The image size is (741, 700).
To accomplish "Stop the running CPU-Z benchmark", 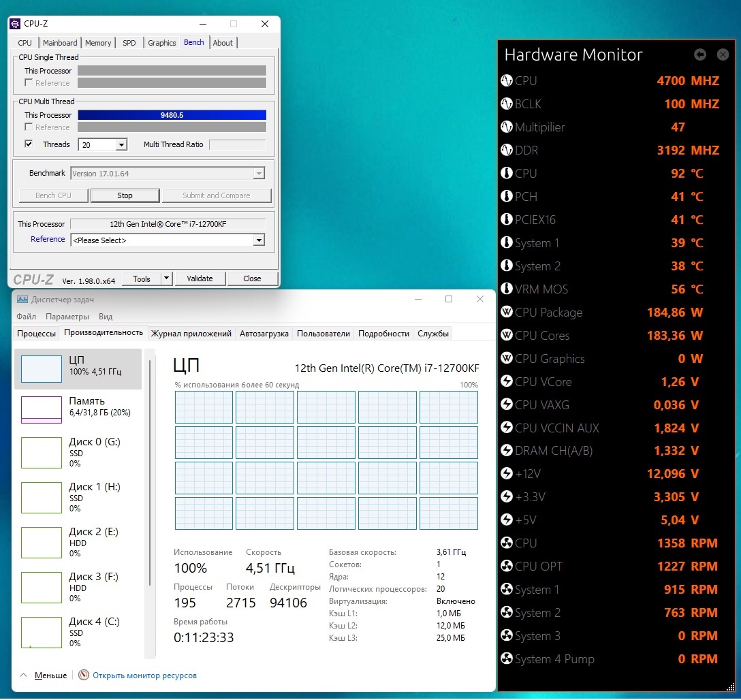I will (x=125, y=195).
